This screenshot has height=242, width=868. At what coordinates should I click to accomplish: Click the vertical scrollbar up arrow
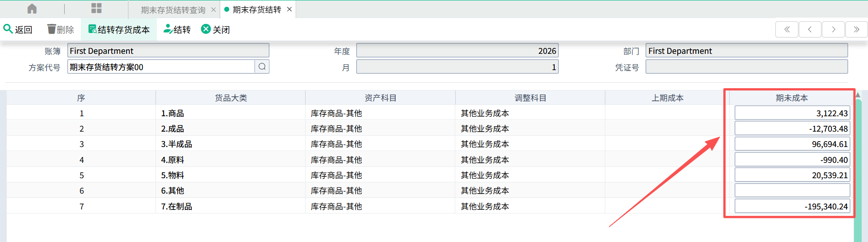858,95
